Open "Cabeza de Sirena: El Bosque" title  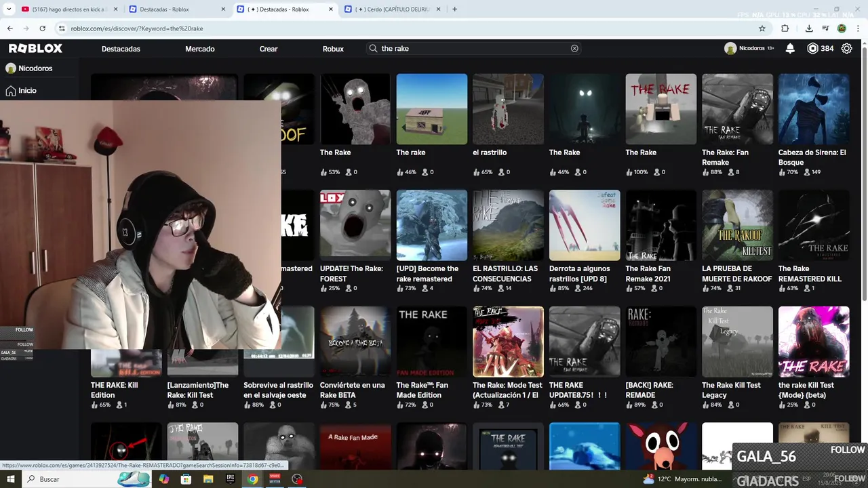[x=812, y=157]
